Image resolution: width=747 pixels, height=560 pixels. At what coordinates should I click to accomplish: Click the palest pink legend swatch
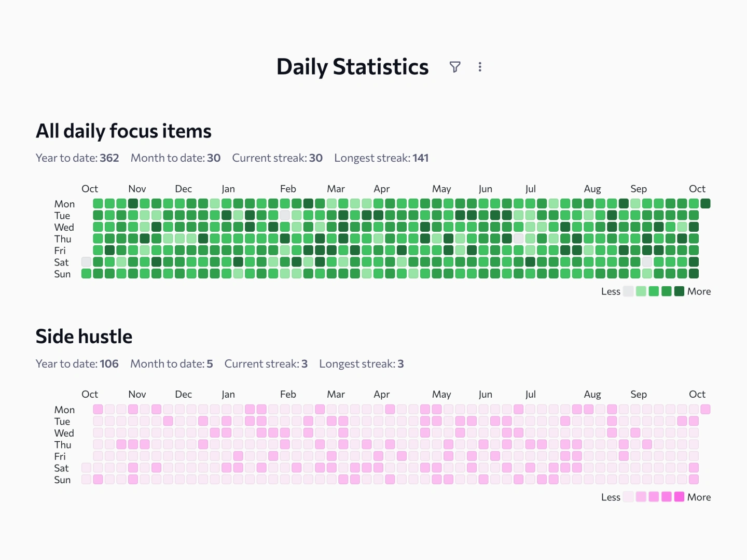point(628,497)
